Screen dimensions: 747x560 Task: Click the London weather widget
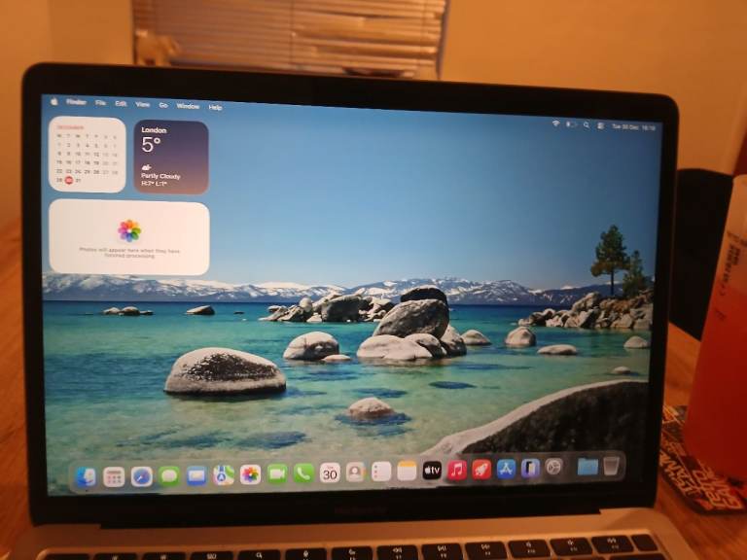tap(171, 157)
